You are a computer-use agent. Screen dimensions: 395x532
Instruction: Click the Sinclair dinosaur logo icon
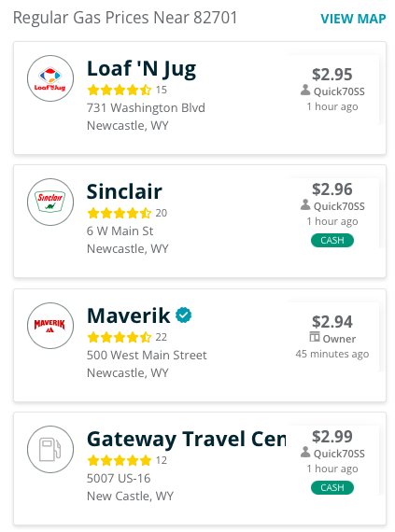coord(50,202)
